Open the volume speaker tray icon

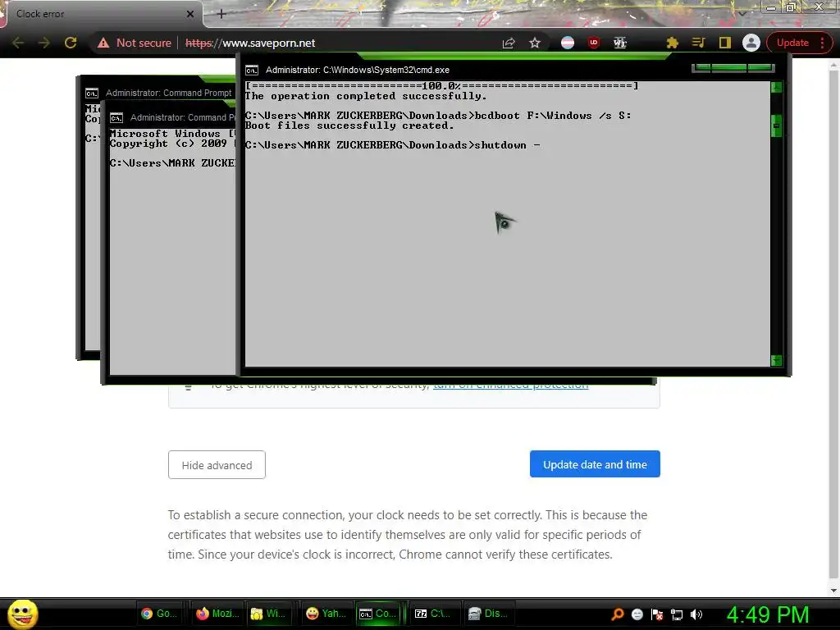[x=696, y=614]
